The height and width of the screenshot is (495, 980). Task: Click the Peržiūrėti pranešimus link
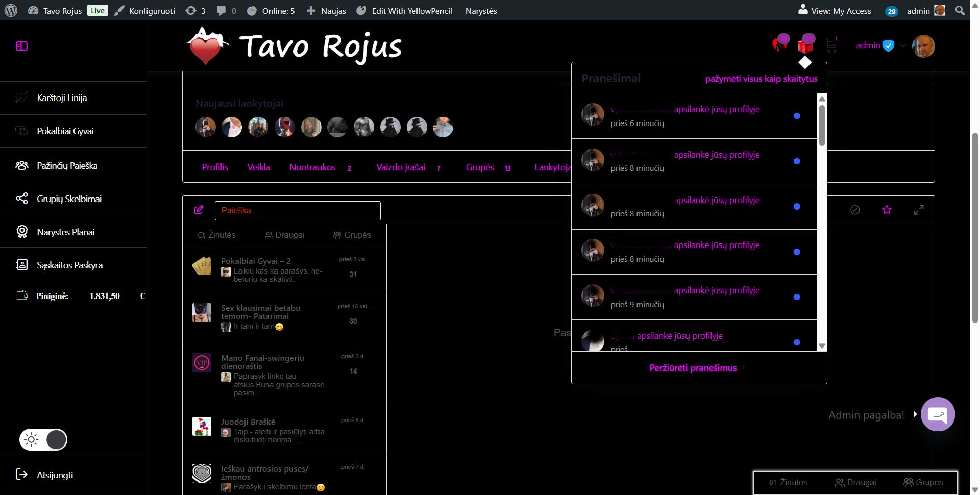pyautogui.click(x=693, y=368)
